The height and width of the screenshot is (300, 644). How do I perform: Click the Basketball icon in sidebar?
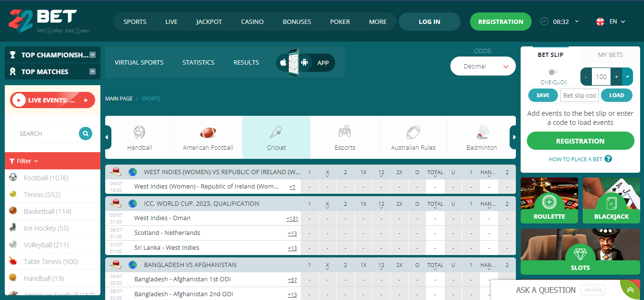pyautogui.click(x=13, y=211)
